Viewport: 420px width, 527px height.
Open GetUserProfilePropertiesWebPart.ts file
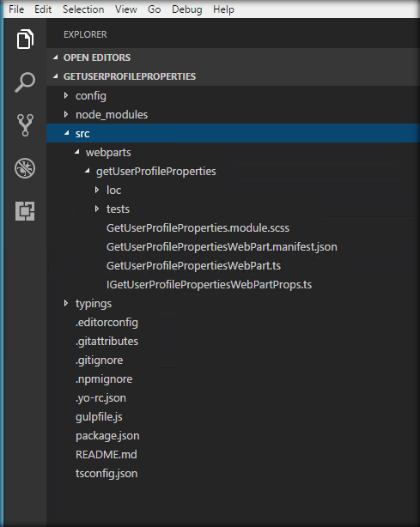click(193, 266)
